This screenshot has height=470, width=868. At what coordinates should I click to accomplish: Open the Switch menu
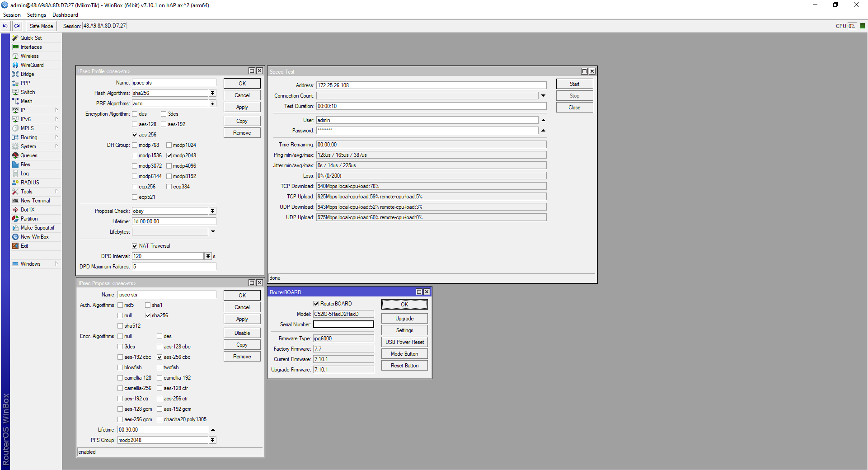pyautogui.click(x=28, y=92)
